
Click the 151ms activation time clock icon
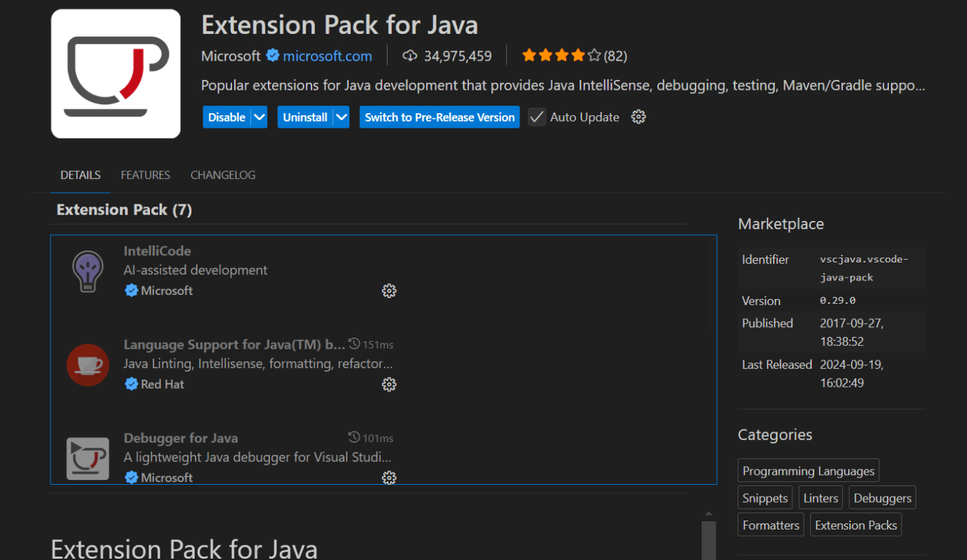[x=354, y=344]
